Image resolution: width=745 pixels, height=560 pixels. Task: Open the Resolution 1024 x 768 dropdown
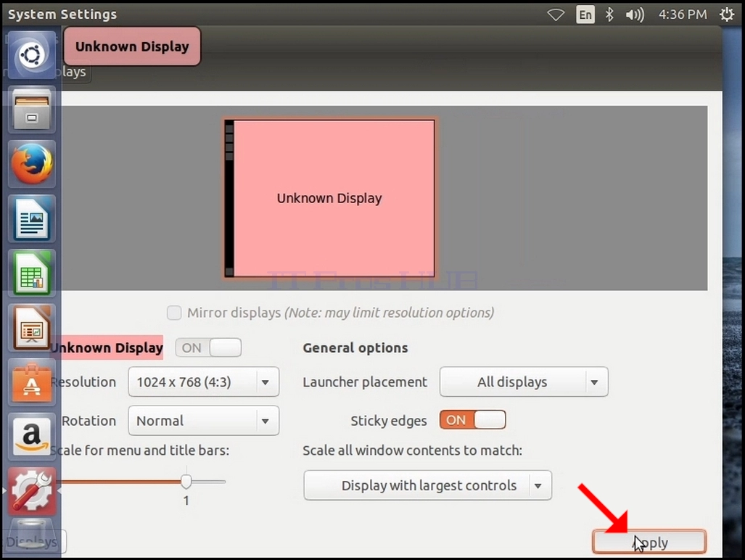point(203,382)
